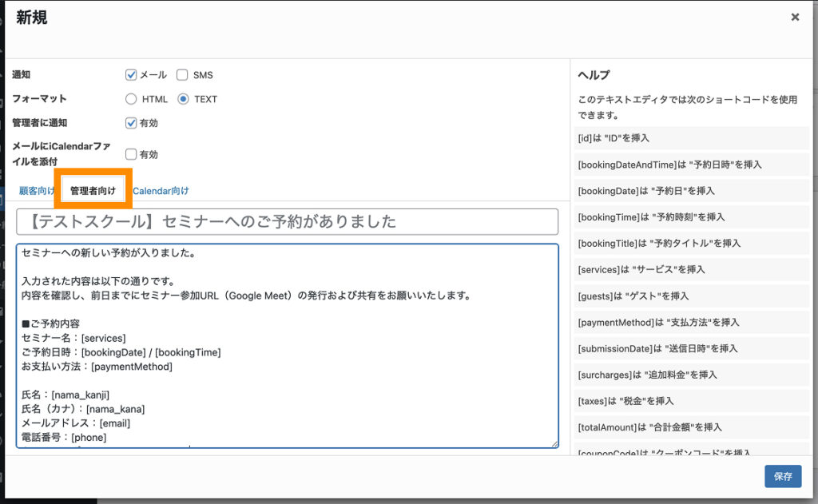Viewport: 818px width, 504px height.
Task: Open the Calendar向け tab
Action: coord(161,191)
